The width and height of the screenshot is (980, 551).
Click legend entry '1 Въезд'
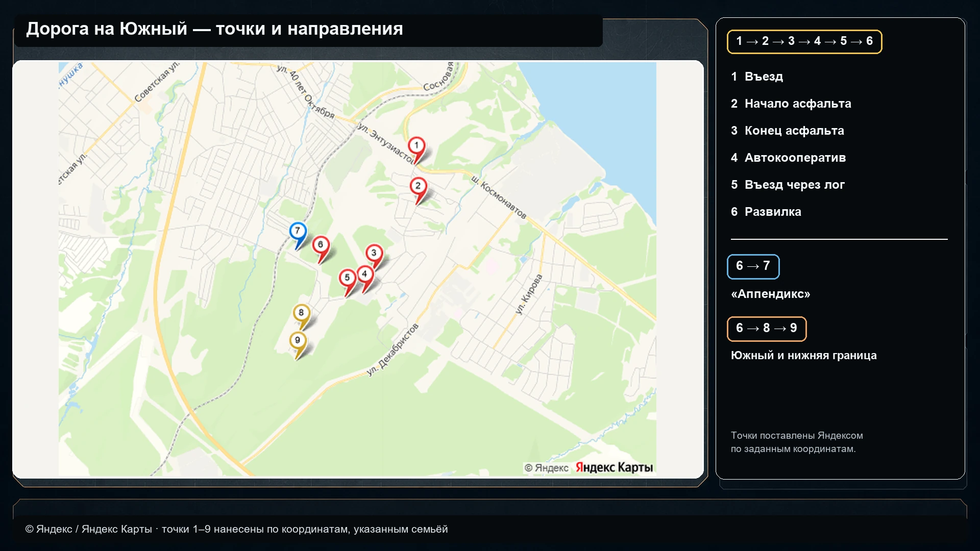757,77
